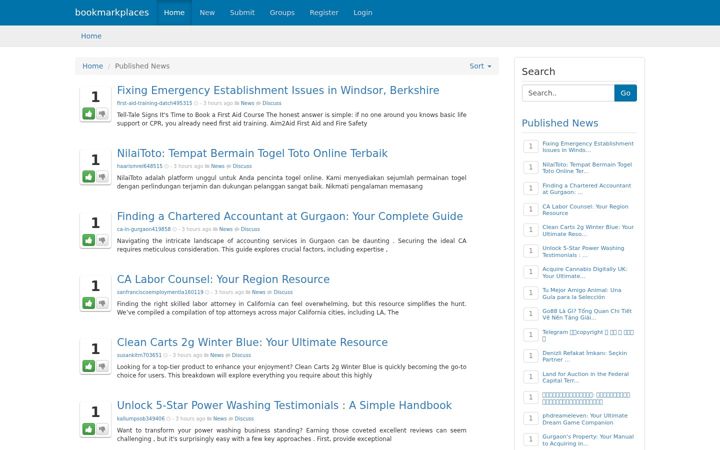The height and width of the screenshot is (450, 720).
Task: Upvote the NilaiToto Tempat Bermain Togel post
Action: (89, 176)
